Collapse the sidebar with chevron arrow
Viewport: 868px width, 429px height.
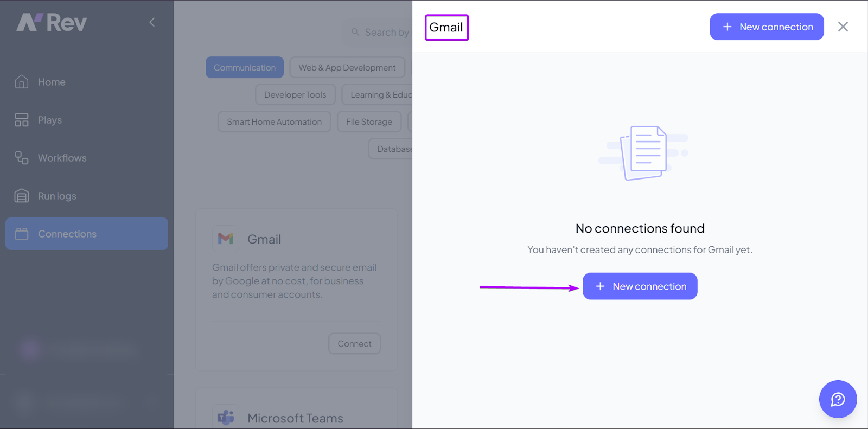(152, 22)
